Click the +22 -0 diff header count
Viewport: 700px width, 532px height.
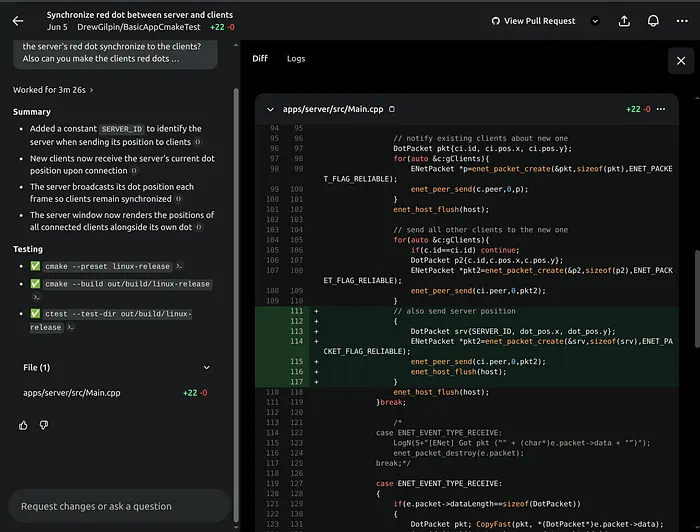click(x=638, y=109)
